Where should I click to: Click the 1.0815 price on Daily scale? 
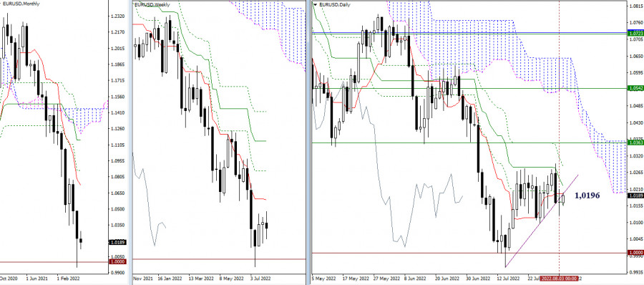[635, 6]
